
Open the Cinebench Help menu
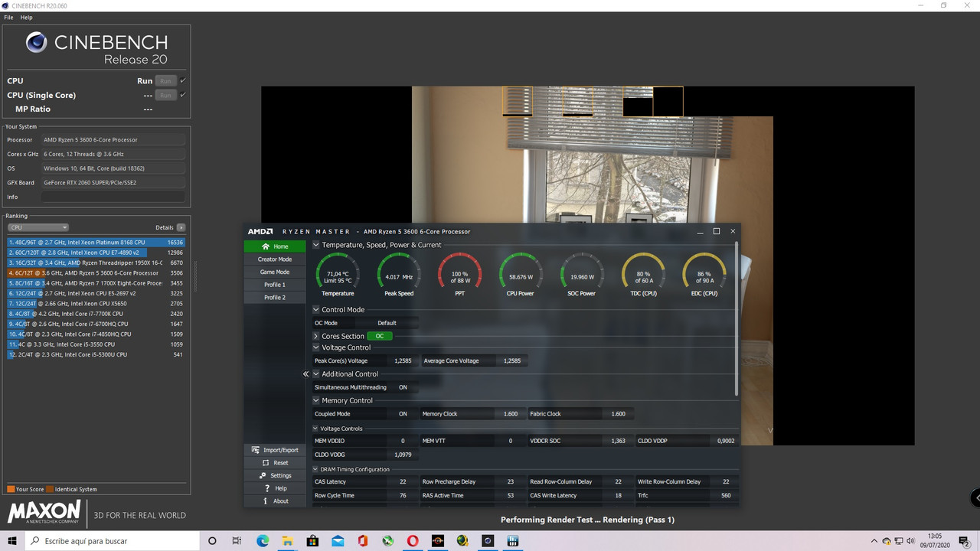26,17
